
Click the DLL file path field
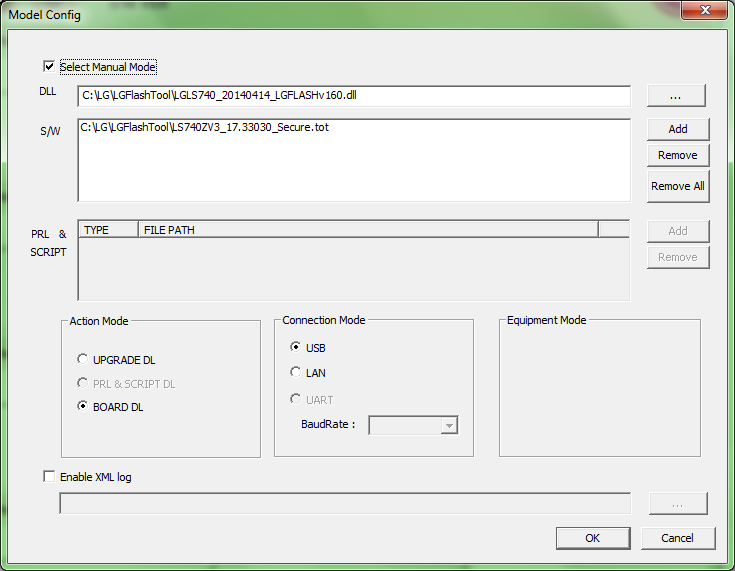(x=354, y=96)
